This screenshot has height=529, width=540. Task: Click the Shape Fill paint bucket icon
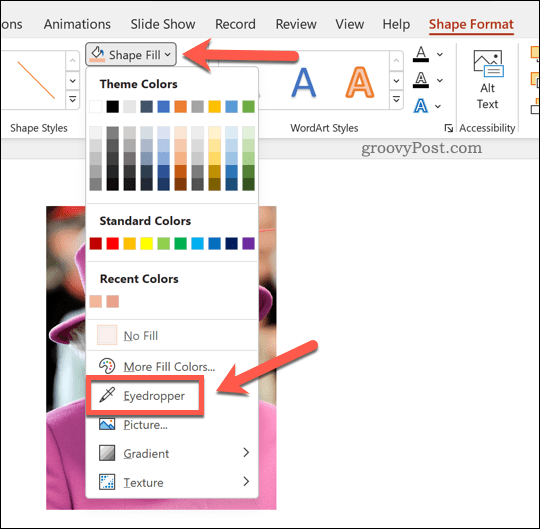point(97,54)
